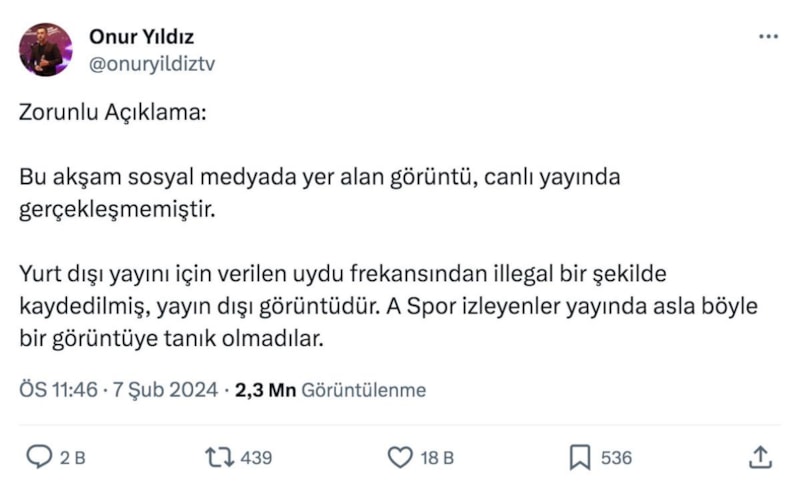Image resolution: width=800 pixels, height=485 pixels.
Task: Click the 536 bookmark count
Action: click(x=616, y=458)
